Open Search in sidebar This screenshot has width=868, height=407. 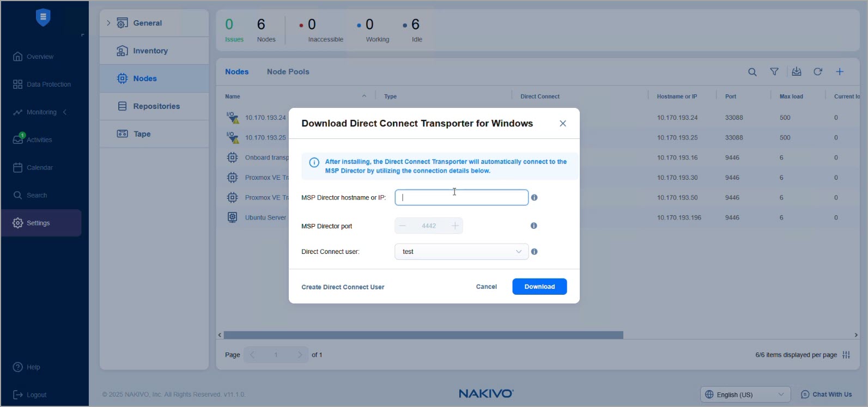click(30, 195)
